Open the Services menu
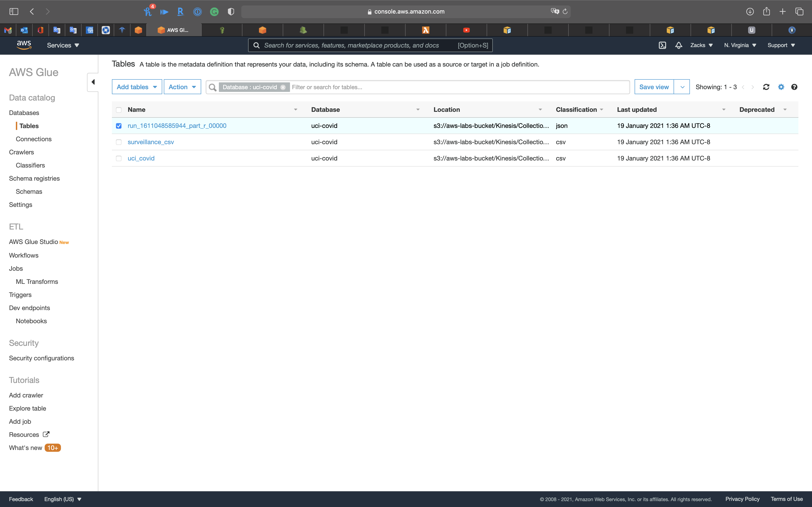The image size is (812, 507). (63, 45)
